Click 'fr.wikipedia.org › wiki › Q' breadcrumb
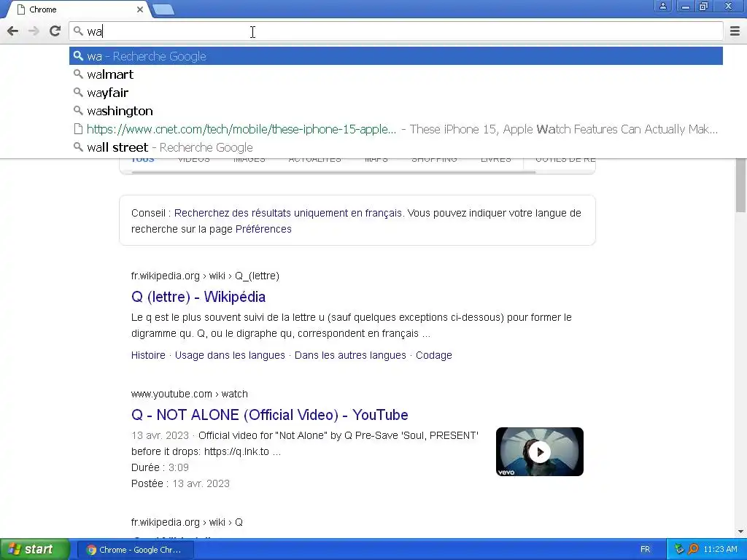Screen dimensions: 747x560 click(187, 522)
